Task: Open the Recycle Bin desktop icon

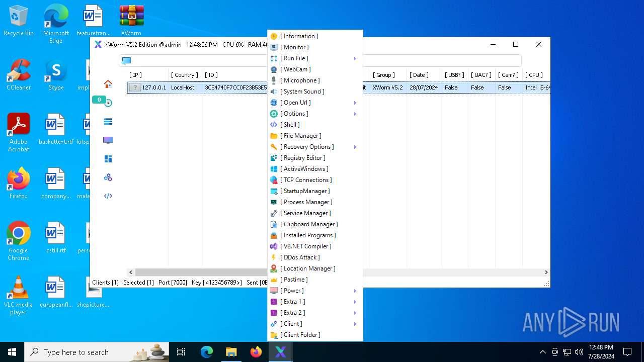Action: point(19,21)
